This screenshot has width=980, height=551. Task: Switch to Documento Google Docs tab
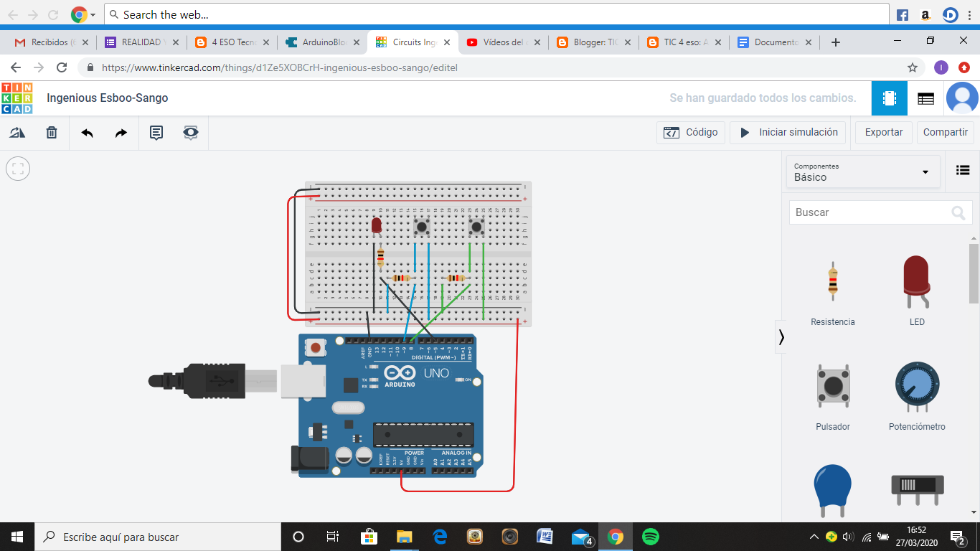tap(773, 42)
